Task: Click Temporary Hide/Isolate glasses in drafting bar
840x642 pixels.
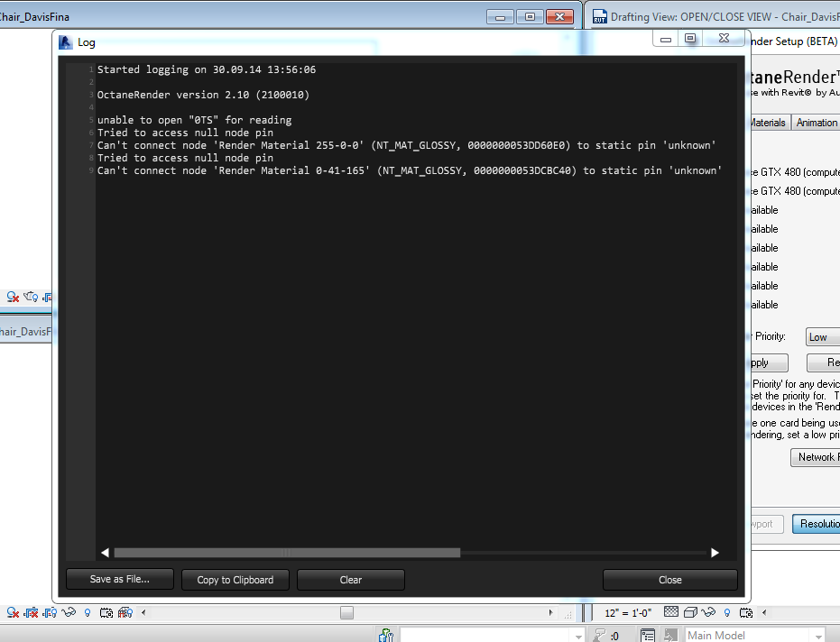Action: [708, 612]
